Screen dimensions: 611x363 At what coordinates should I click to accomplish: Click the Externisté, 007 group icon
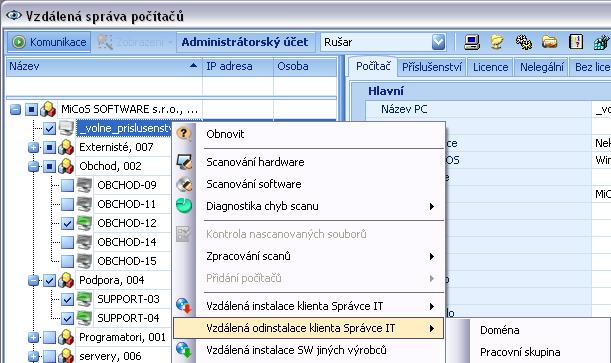(x=66, y=147)
